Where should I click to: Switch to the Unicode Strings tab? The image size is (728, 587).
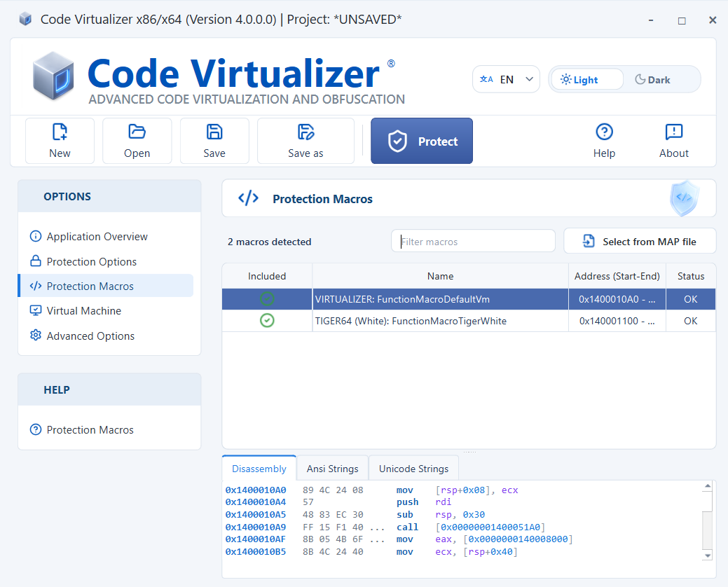pos(413,468)
